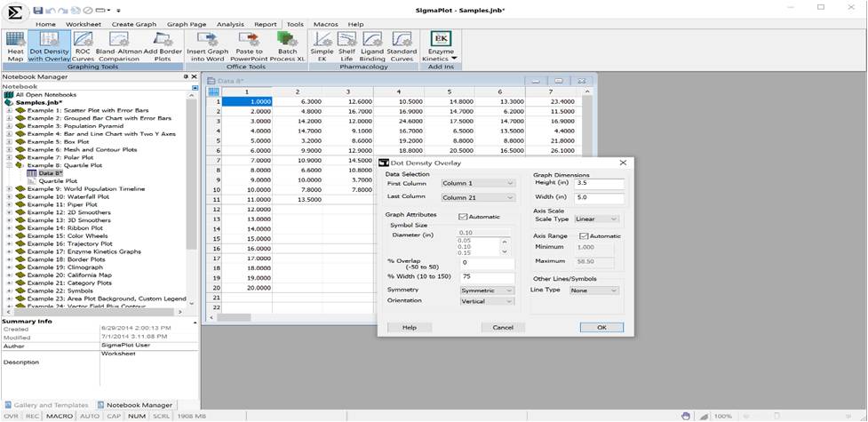
Task: Click the Shelf Life pharmacology icon
Action: (x=346, y=46)
